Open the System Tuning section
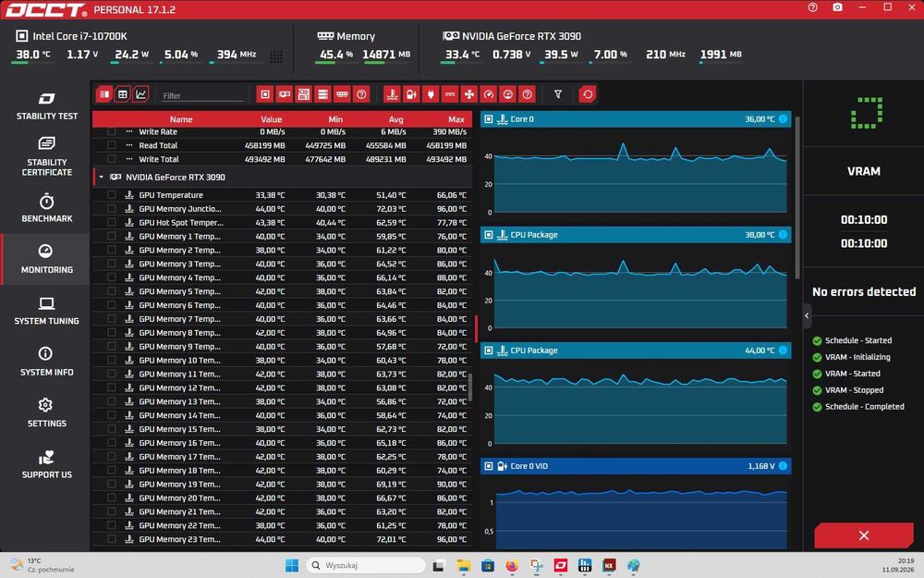 pyautogui.click(x=46, y=310)
